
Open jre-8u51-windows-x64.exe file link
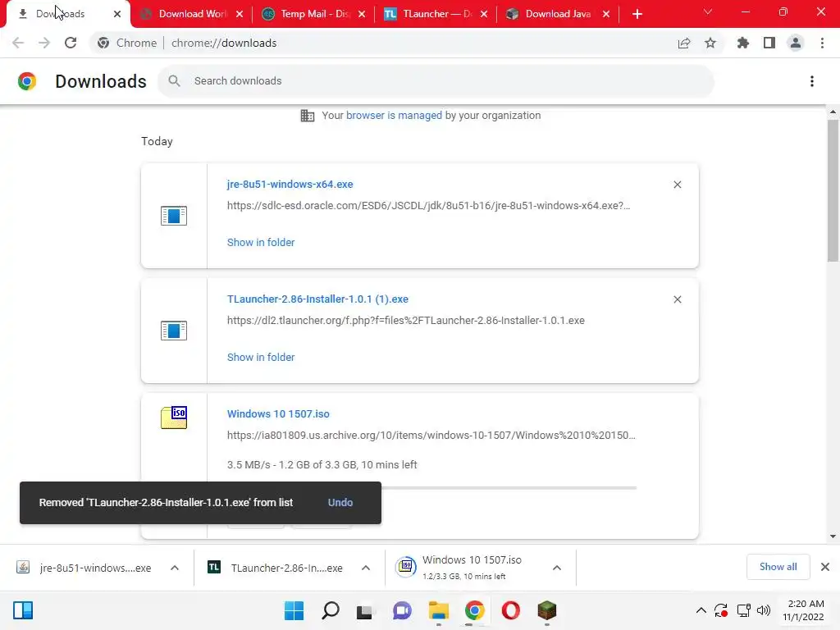point(290,185)
